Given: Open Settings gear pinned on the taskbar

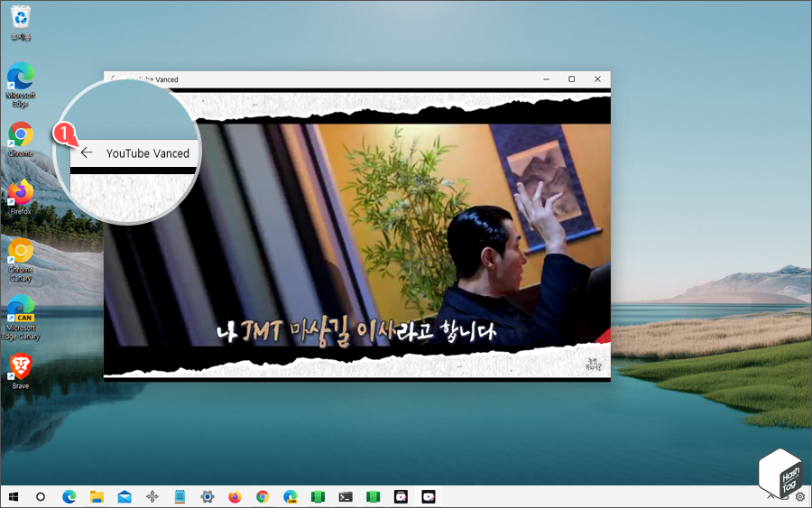Looking at the screenshot, I should [208, 497].
